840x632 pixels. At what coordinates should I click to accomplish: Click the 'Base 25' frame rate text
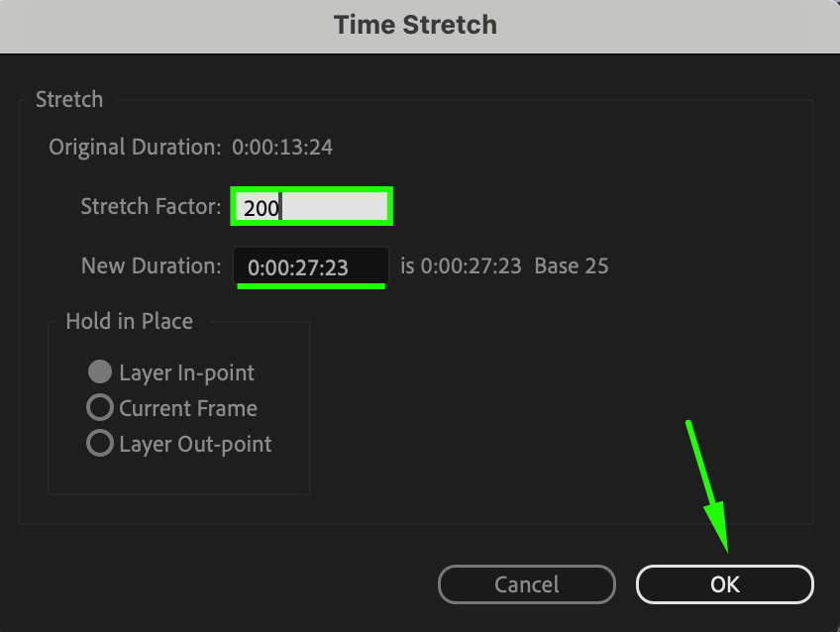tap(572, 265)
